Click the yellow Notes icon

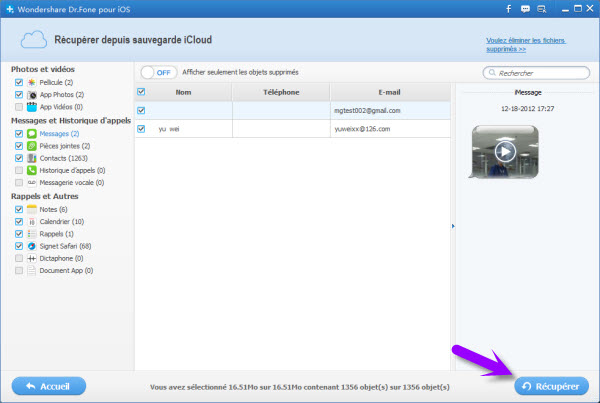pos(32,209)
